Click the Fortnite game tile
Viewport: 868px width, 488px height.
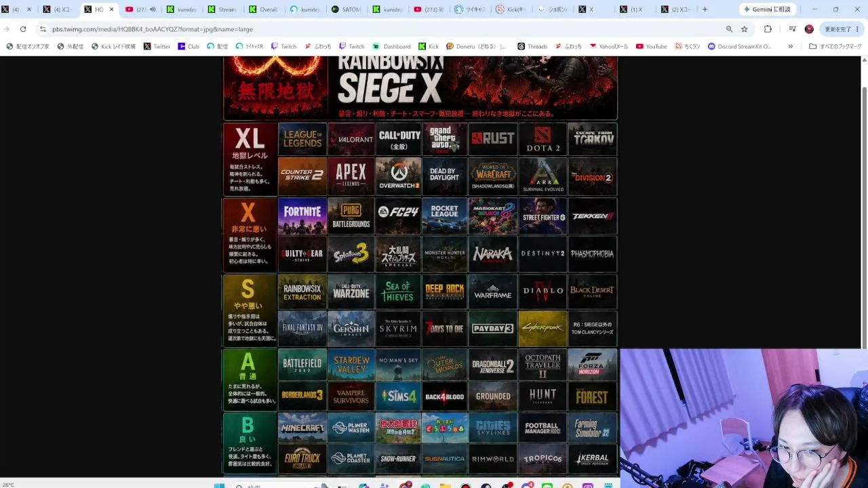(x=302, y=216)
